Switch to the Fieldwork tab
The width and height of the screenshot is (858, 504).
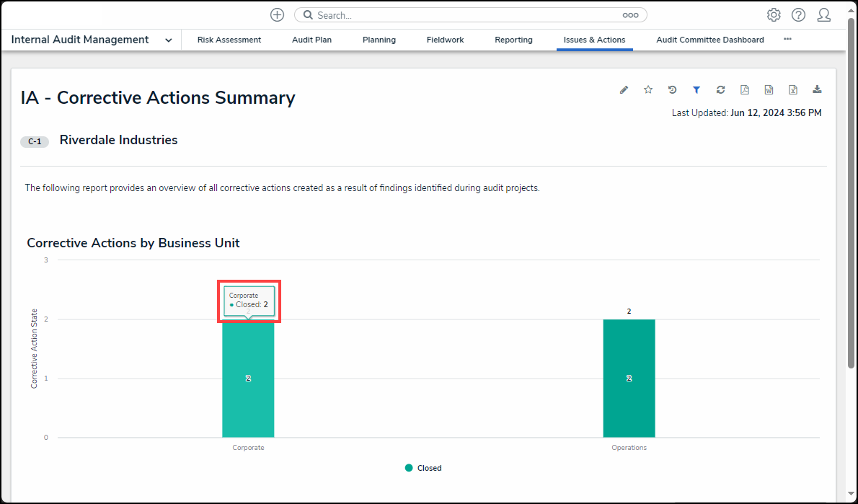coord(445,40)
